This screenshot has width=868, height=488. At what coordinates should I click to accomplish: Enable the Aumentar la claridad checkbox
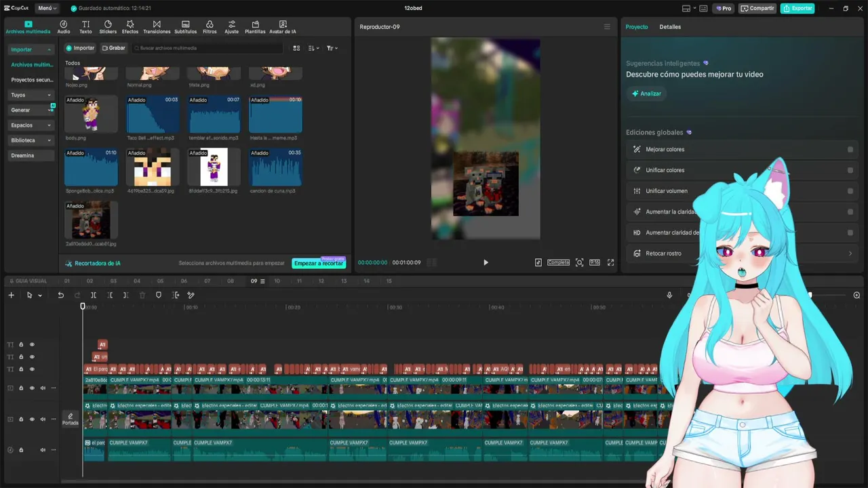[x=850, y=211]
